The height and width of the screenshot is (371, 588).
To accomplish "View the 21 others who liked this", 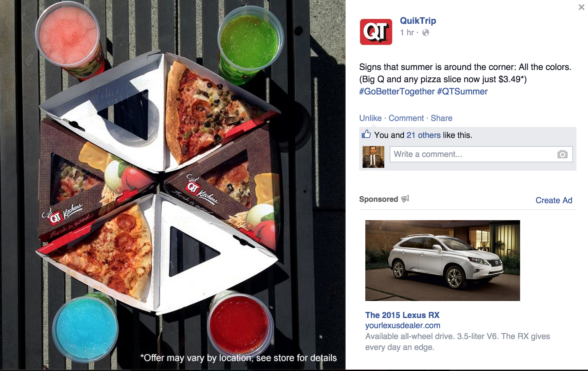I will click(x=423, y=135).
